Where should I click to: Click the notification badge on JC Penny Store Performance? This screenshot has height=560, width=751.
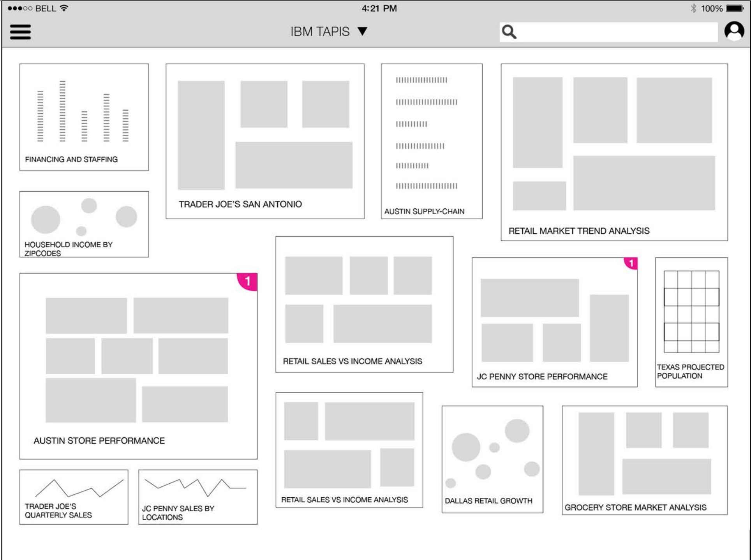pyautogui.click(x=631, y=263)
